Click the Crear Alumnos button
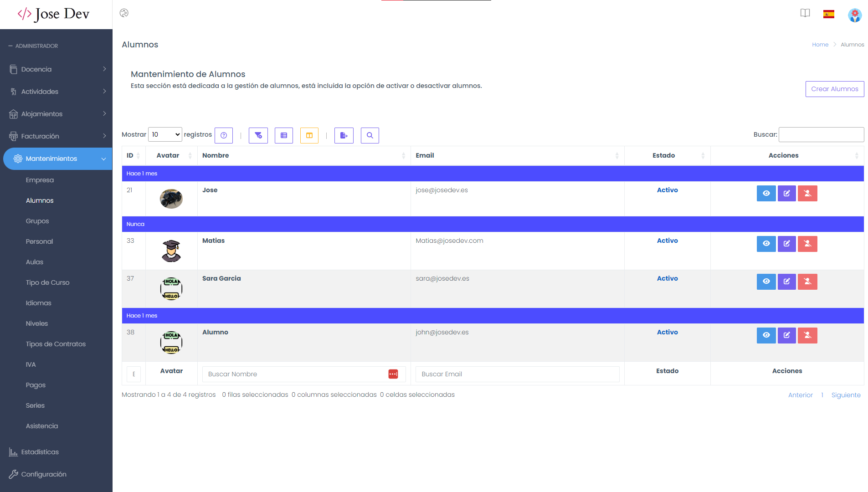 coord(834,89)
